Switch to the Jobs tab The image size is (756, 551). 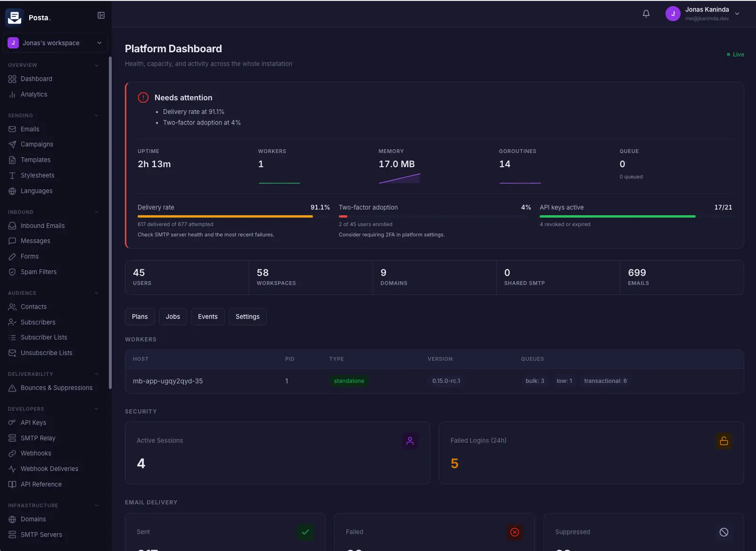click(x=173, y=317)
